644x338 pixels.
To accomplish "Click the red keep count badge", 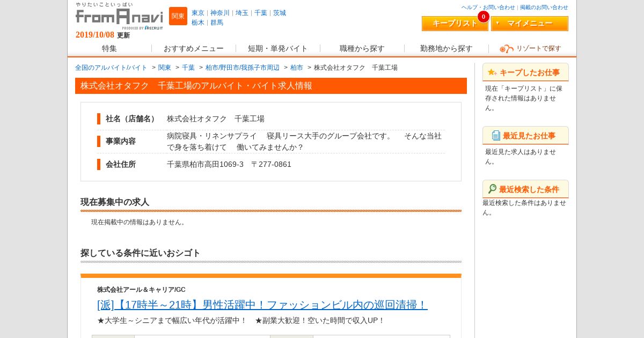I will 484,17.
